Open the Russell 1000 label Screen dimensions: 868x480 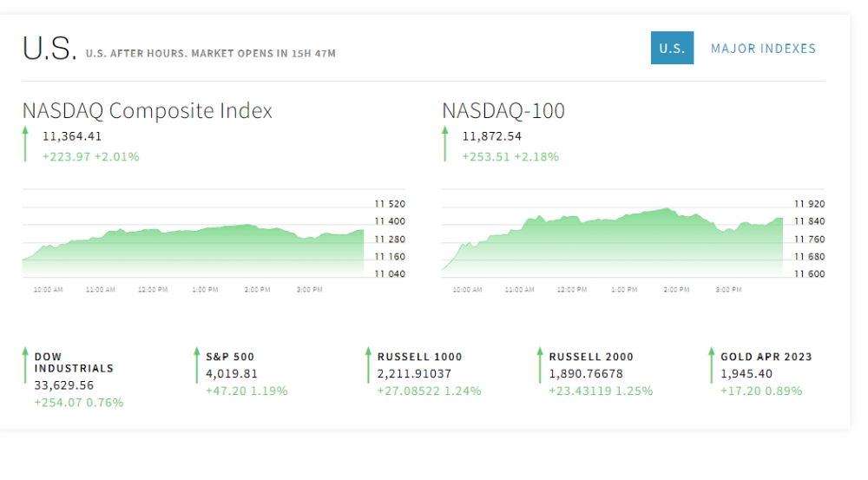pyautogui.click(x=419, y=357)
